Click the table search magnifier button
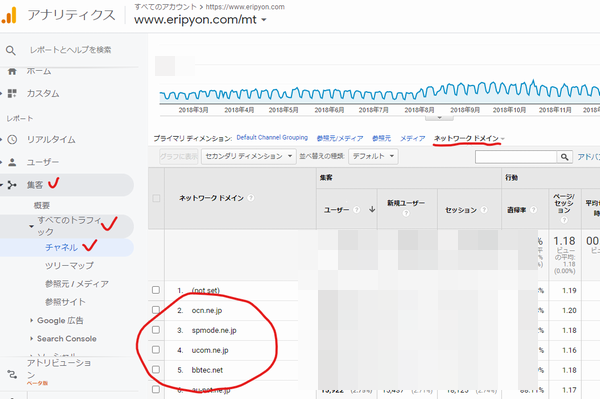The image size is (600, 399). [564, 157]
